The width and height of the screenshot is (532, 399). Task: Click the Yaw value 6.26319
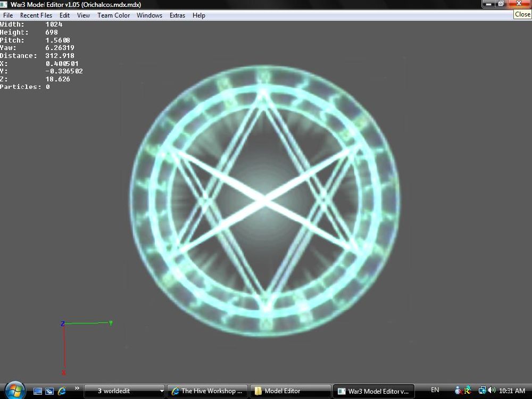tap(60, 48)
